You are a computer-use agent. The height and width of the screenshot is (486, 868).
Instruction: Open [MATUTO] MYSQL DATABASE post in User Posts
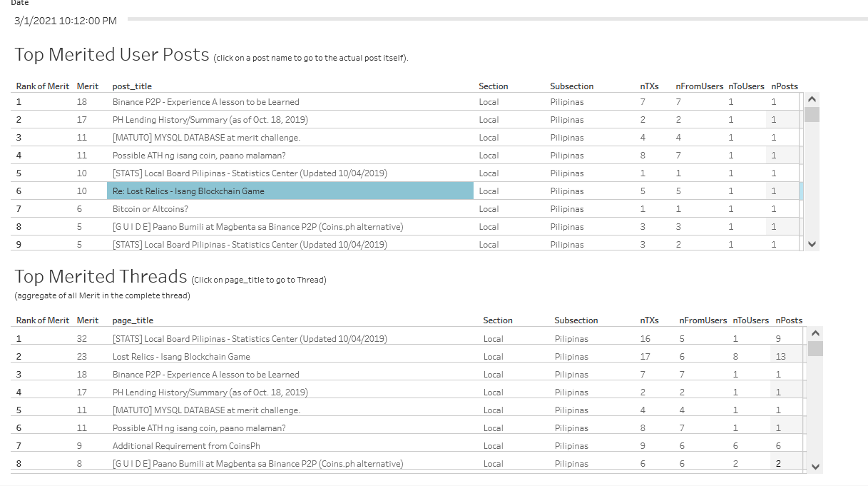[x=206, y=138]
